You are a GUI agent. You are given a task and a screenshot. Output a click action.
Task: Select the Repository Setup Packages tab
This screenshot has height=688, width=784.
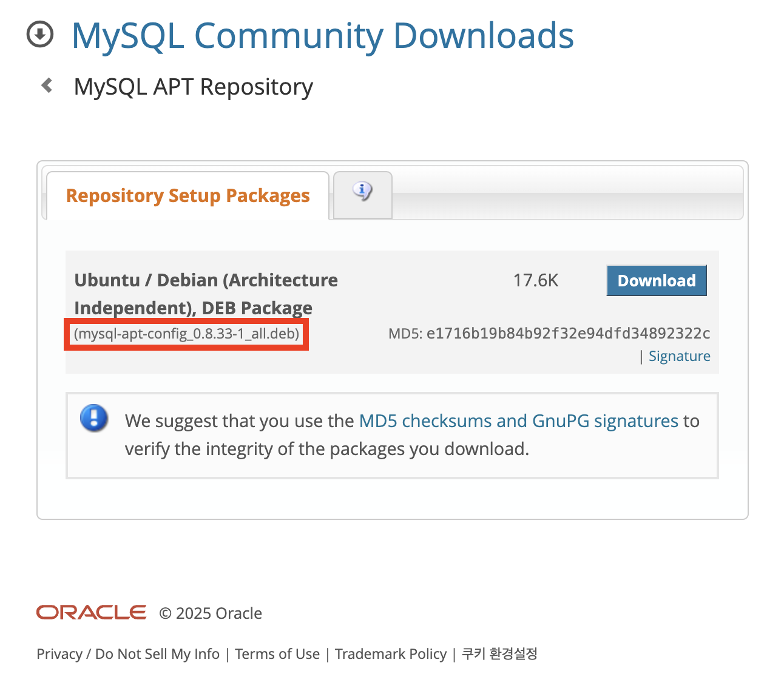[x=188, y=195]
